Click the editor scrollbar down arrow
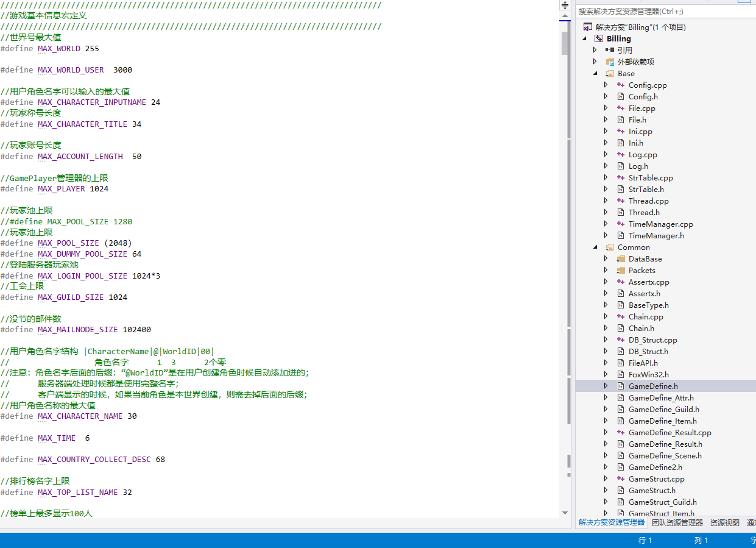 pyautogui.click(x=565, y=513)
